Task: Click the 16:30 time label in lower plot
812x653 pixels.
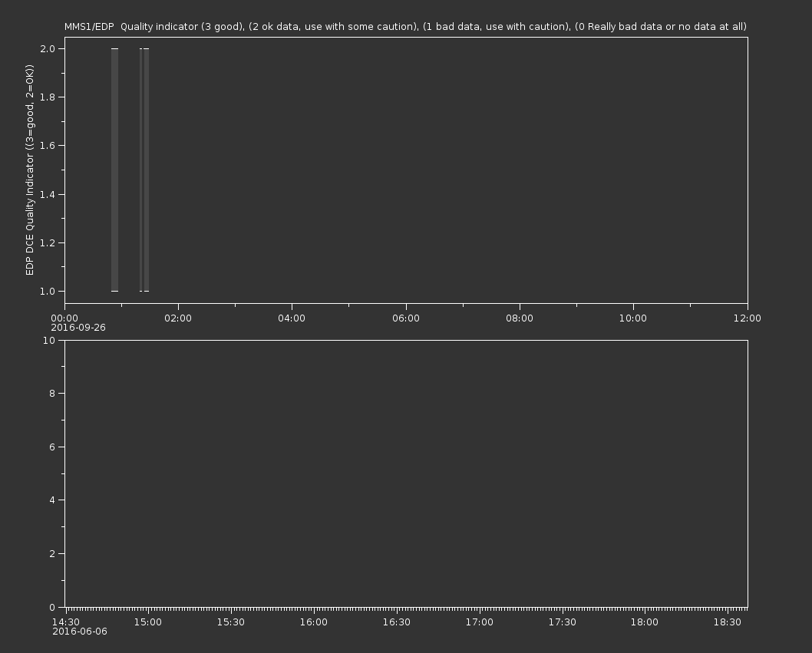Action: [397, 622]
